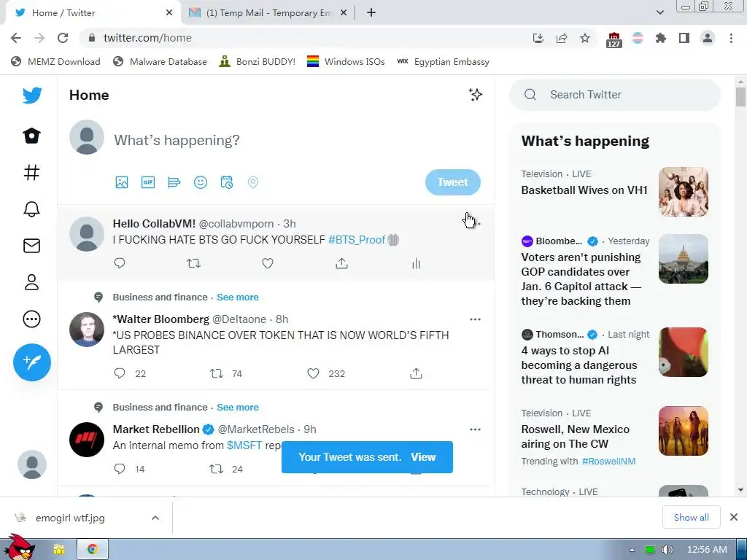Image resolution: width=747 pixels, height=560 pixels.
Task: Toggle top tweets sparkle icon
Action: click(x=475, y=95)
